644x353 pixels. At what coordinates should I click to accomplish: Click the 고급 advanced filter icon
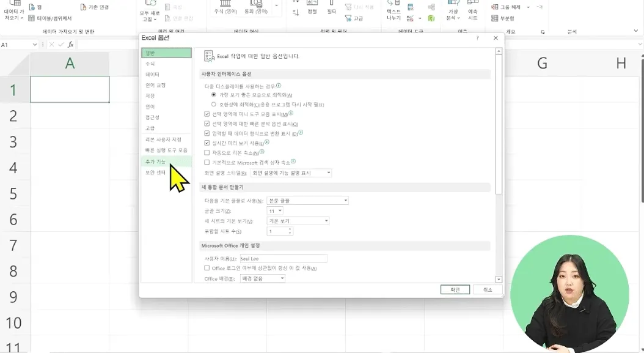point(348,18)
